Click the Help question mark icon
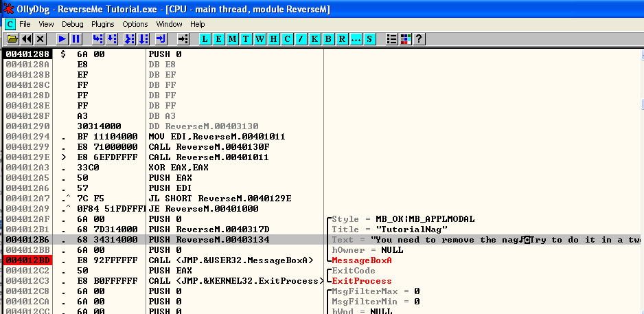 pos(419,39)
